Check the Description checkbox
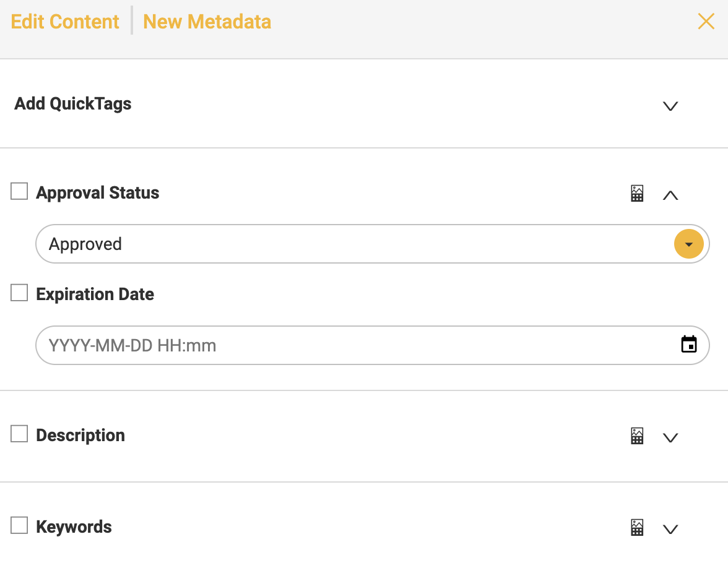Screen dimensions: 728x568 coord(19,434)
